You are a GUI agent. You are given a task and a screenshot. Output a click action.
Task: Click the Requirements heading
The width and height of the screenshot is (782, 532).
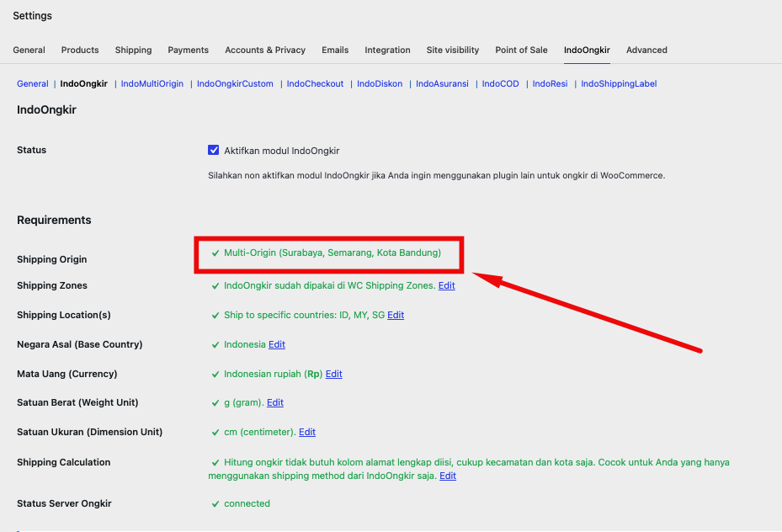pyautogui.click(x=54, y=220)
